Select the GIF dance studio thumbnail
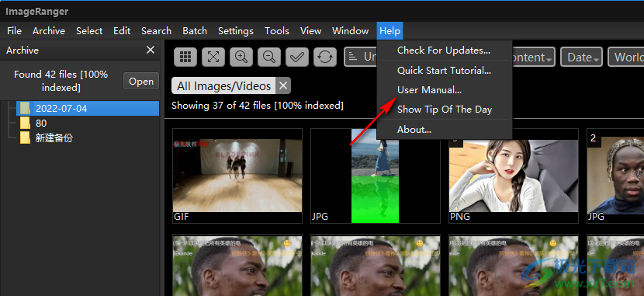This screenshot has width=644, height=296. click(237, 176)
